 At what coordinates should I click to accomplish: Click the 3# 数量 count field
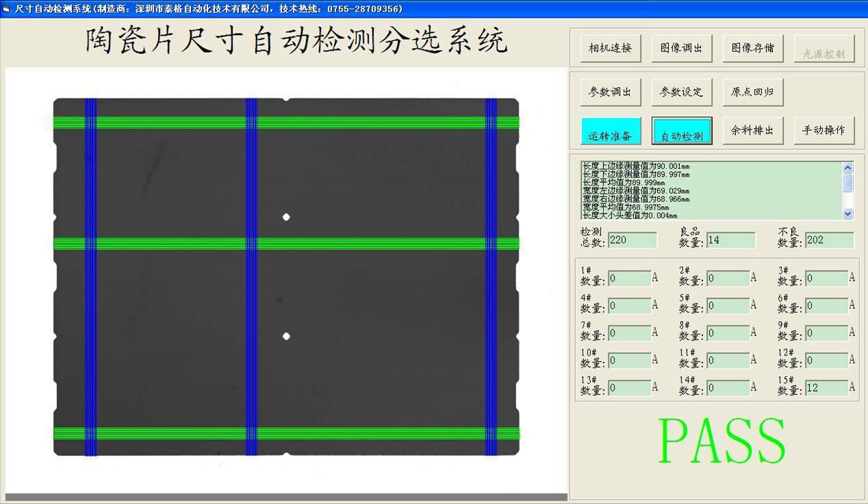(x=826, y=279)
